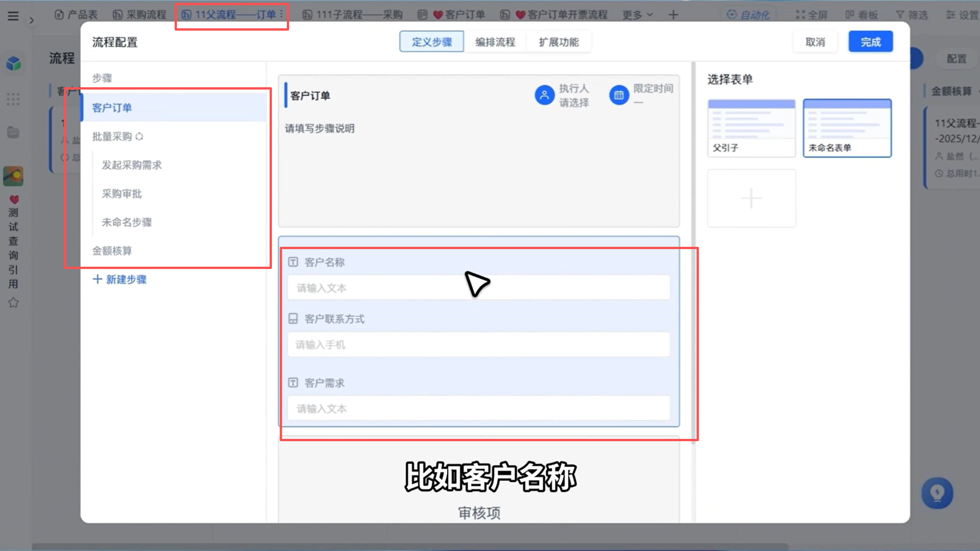Switch to the 采购流程 tab
The height and width of the screenshot is (551, 980).
click(x=140, y=15)
